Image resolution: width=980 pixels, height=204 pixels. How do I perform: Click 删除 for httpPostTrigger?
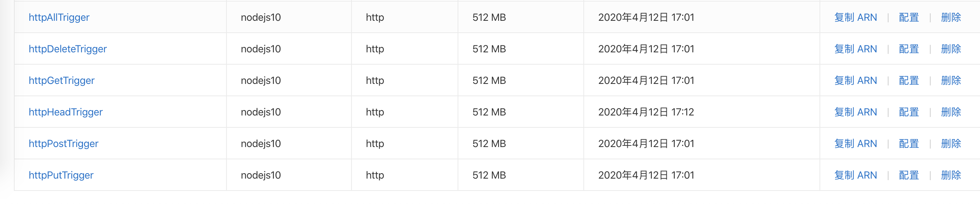tap(951, 144)
